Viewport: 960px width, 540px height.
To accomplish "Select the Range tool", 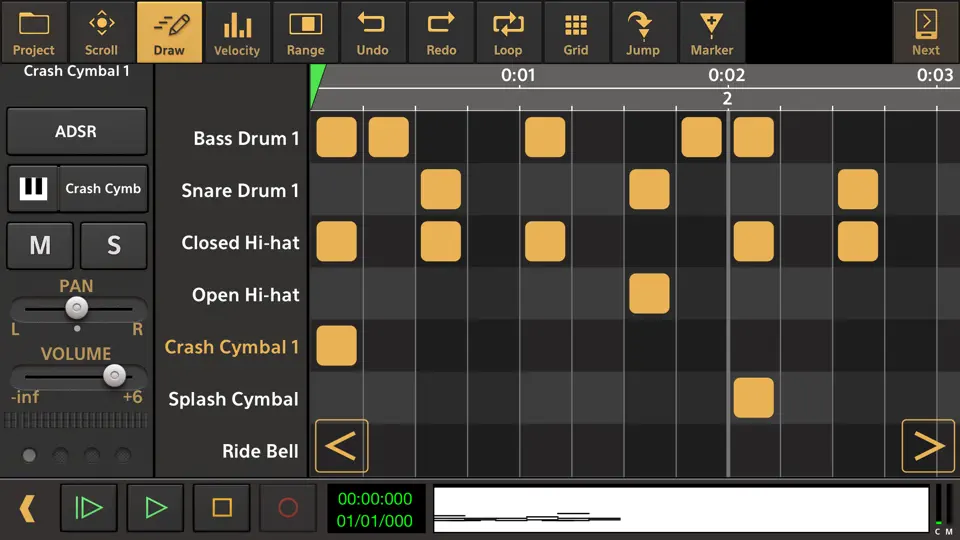I will click(305, 32).
